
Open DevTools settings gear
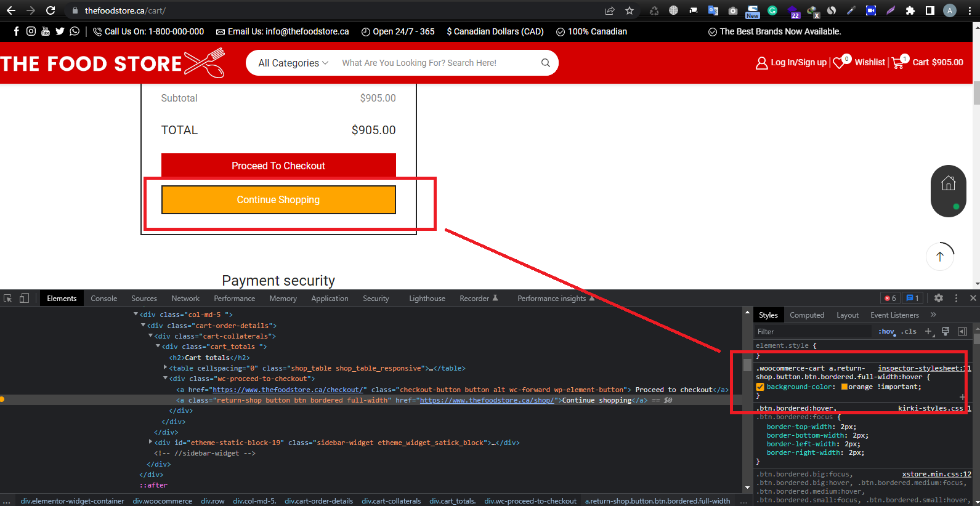(x=939, y=298)
